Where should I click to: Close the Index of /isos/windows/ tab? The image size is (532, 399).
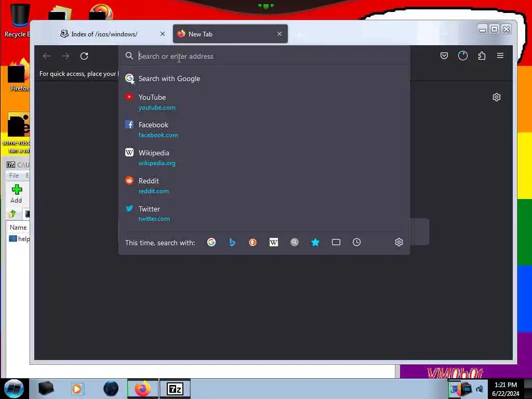click(163, 34)
